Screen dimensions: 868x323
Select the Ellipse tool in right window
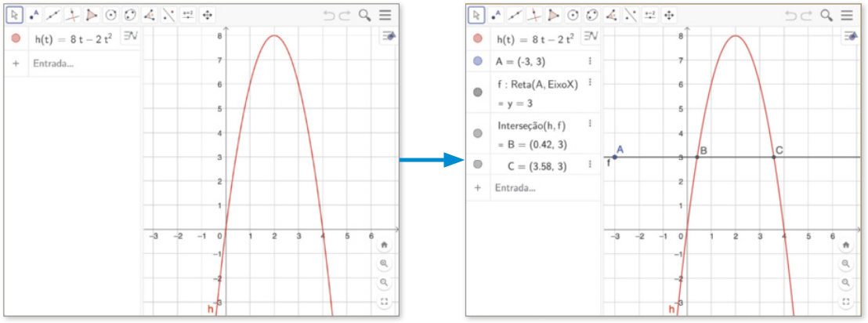point(592,16)
